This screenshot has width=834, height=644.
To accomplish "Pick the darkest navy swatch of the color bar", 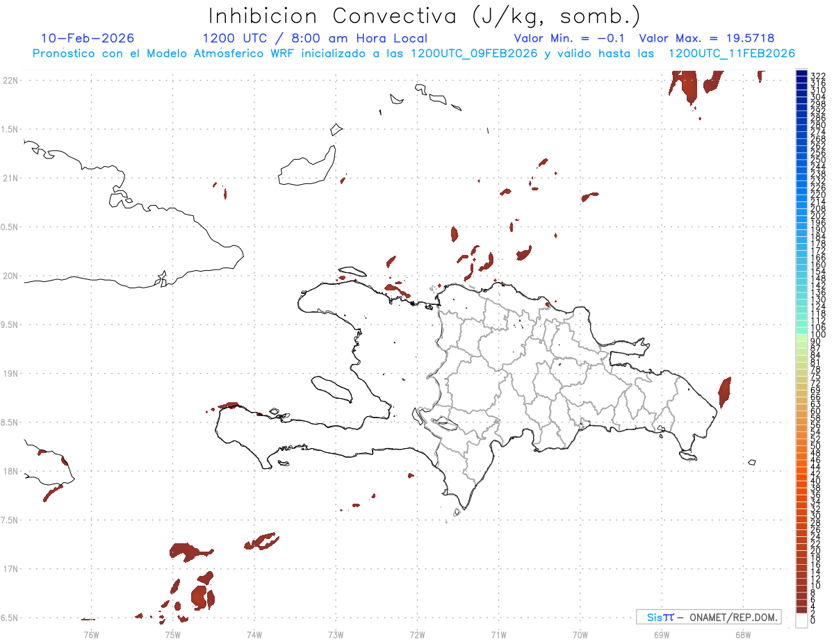I will 801,74.
